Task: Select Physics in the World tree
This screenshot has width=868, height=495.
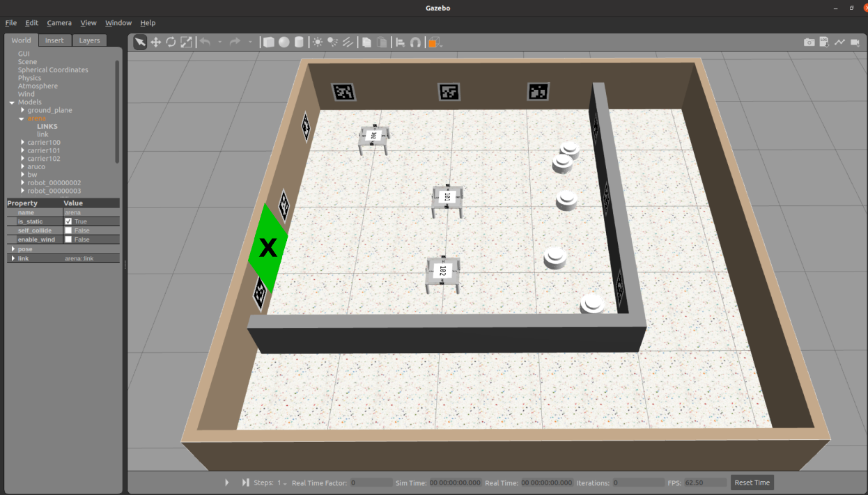Action: [x=29, y=78]
